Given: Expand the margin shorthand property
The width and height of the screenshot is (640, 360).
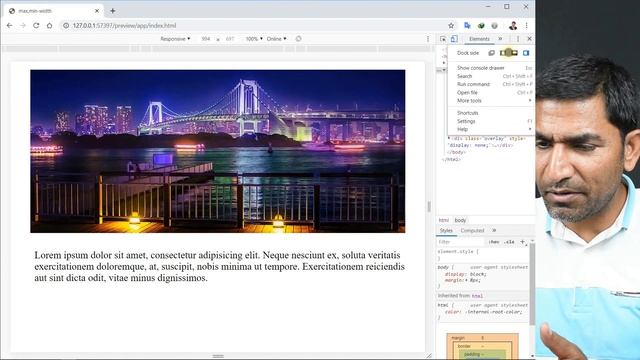Looking at the screenshot, I should [467, 281].
